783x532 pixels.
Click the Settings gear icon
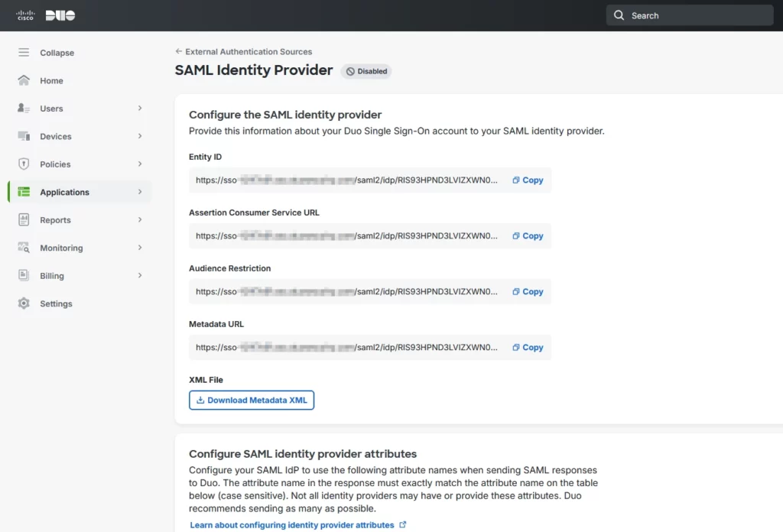click(24, 303)
